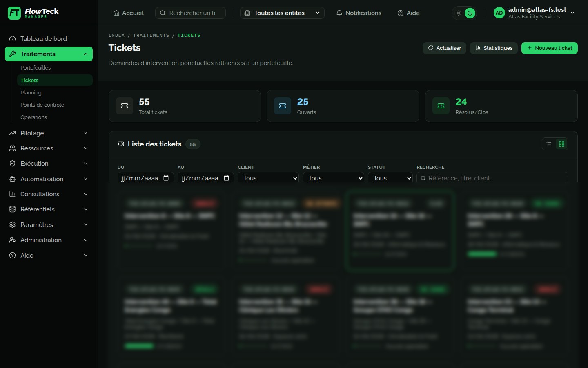Open the Toutes les entités dropdown
The height and width of the screenshot is (368, 588).
[282, 13]
